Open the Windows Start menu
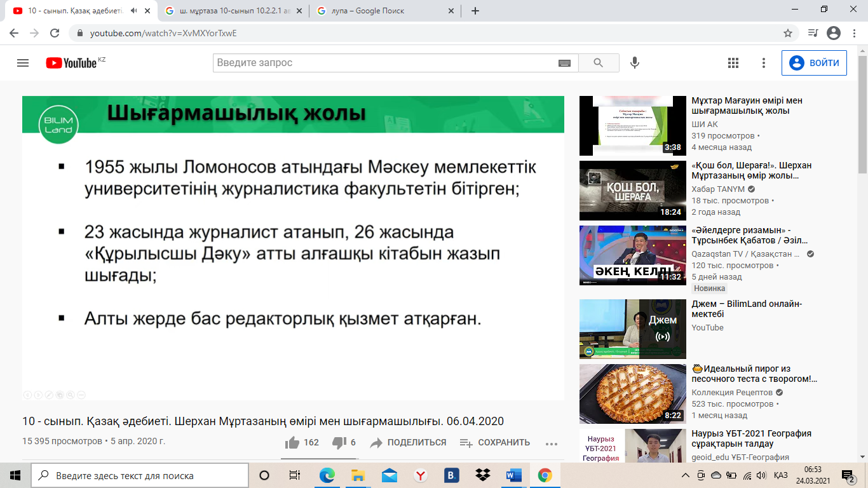The width and height of the screenshot is (868, 488). pos(15,475)
